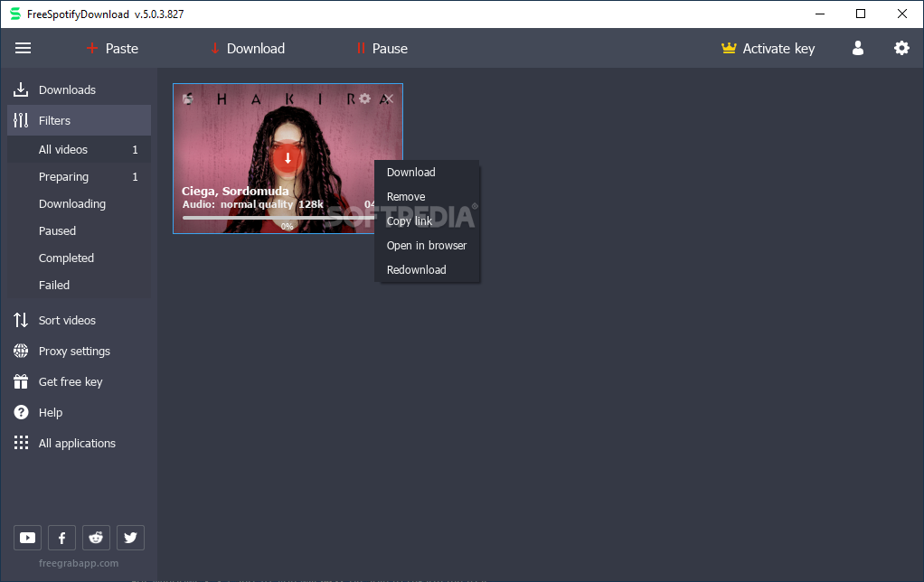The height and width of the screenshot is (582, 924).
Task: Select the Completed filter
Action: [x=79, y=258]
